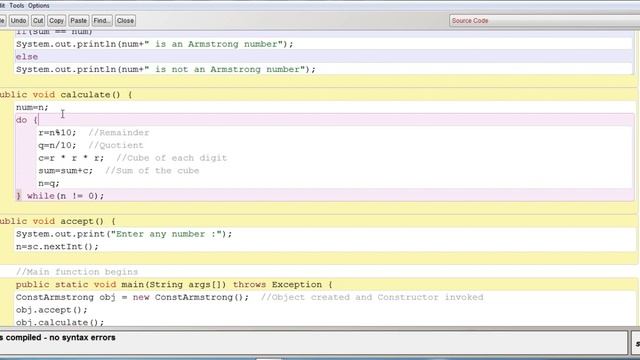
Task: Click the while(n != 0); line
Action: tap(60, 196)
